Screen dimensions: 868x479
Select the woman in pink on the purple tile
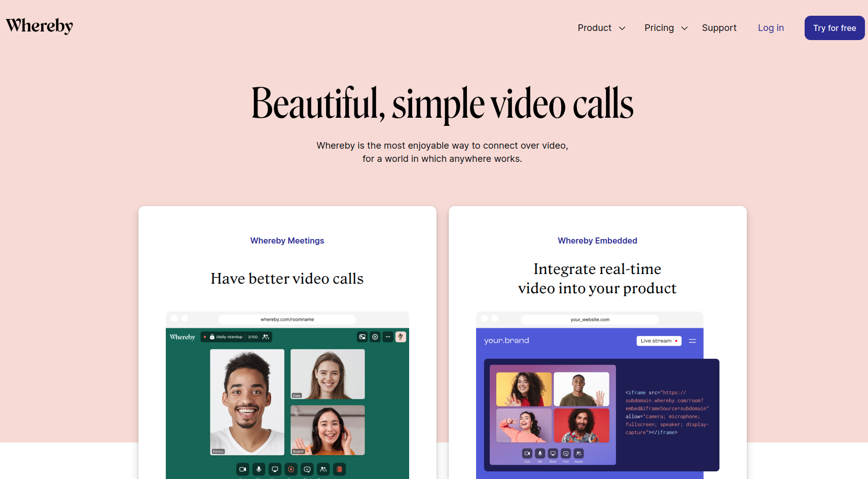[524, 426]
